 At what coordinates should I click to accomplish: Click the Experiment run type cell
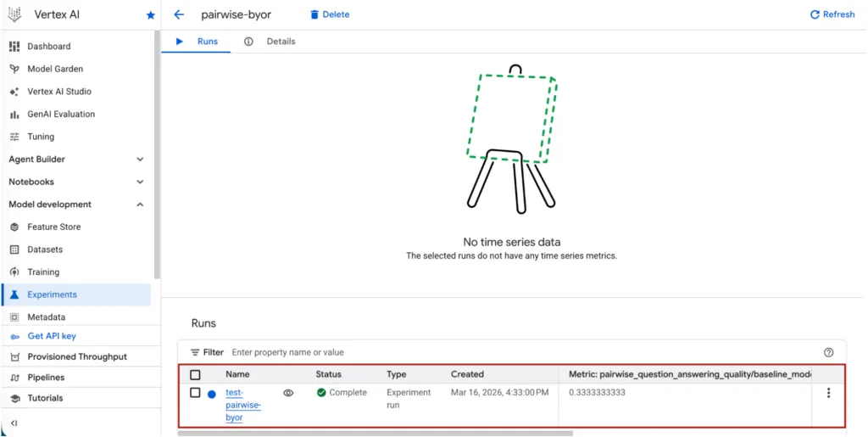[x=409, y=399]
